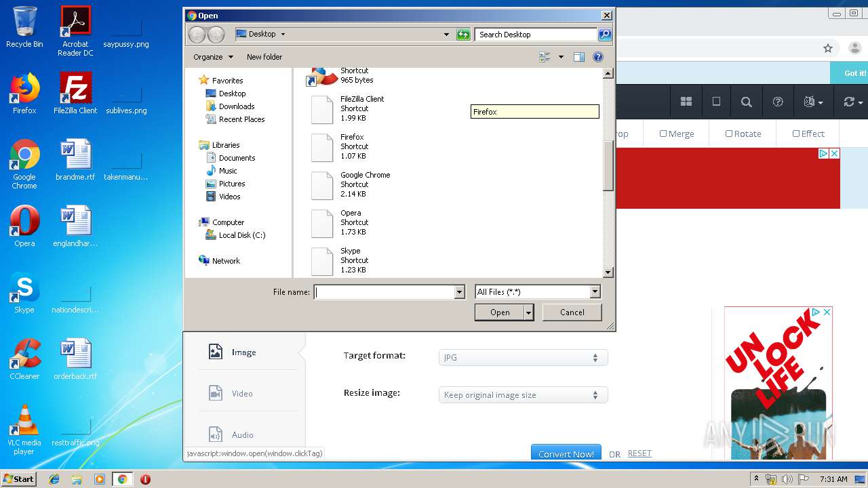Click volume icon in system tray
Viewport: 868px width, 488px height.
[x=787, y=479]
